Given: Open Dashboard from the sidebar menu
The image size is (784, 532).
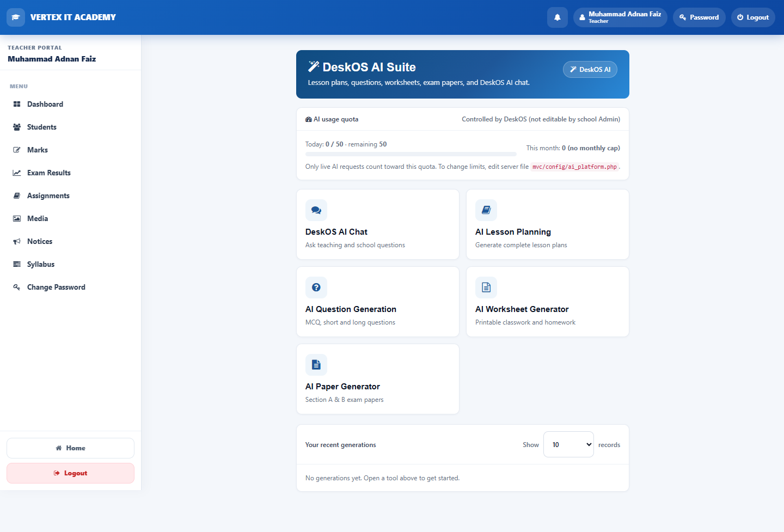Looking at the screenshot, I should click(71, 104).
